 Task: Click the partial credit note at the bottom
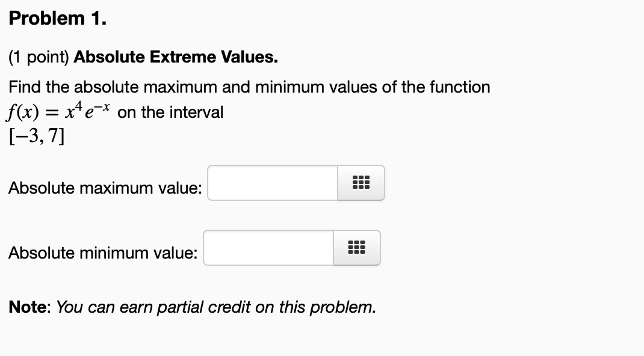coord(191,307)
